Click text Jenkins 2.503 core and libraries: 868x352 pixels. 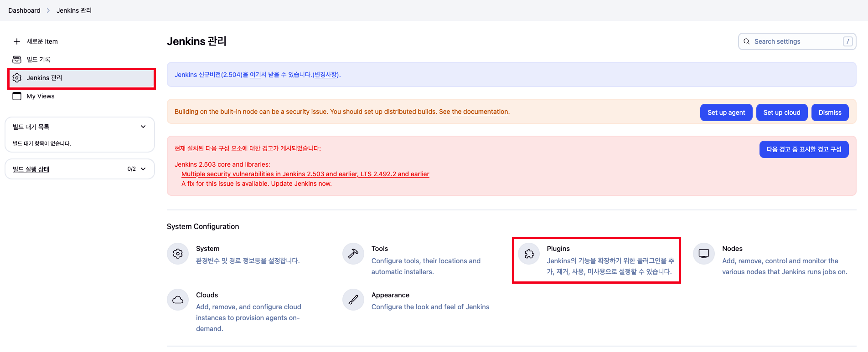(222, 164)
